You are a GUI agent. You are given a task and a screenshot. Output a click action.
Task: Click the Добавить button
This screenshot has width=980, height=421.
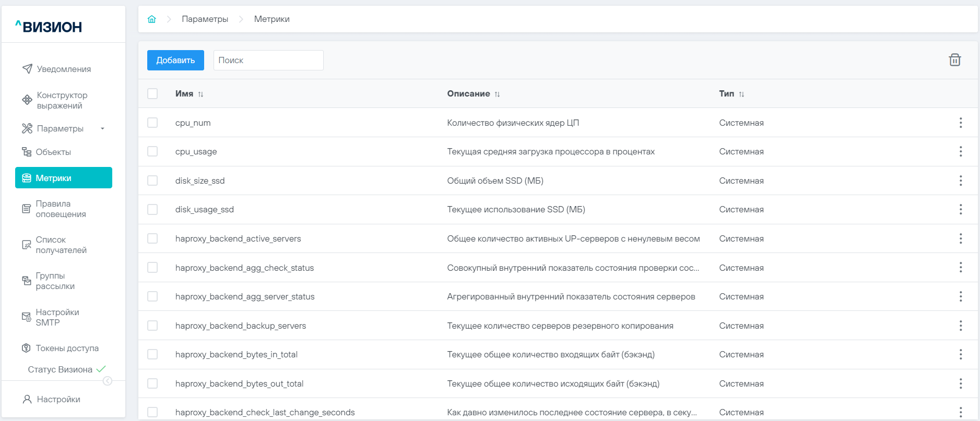click(175, 60)
